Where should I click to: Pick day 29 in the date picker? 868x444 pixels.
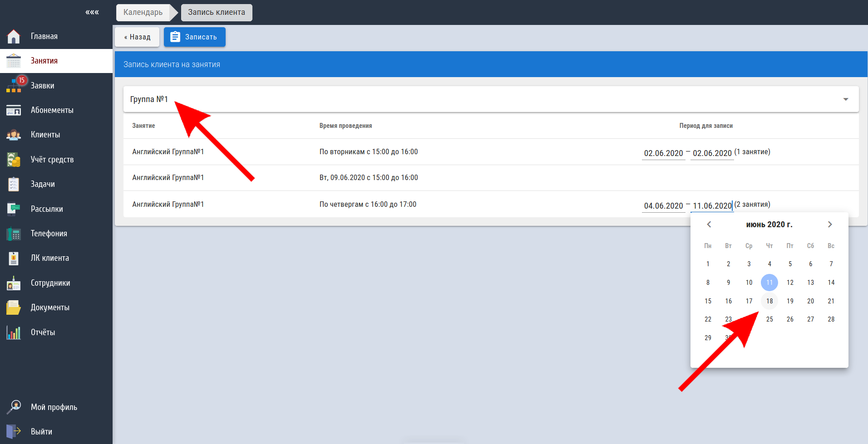coord(708,338)
